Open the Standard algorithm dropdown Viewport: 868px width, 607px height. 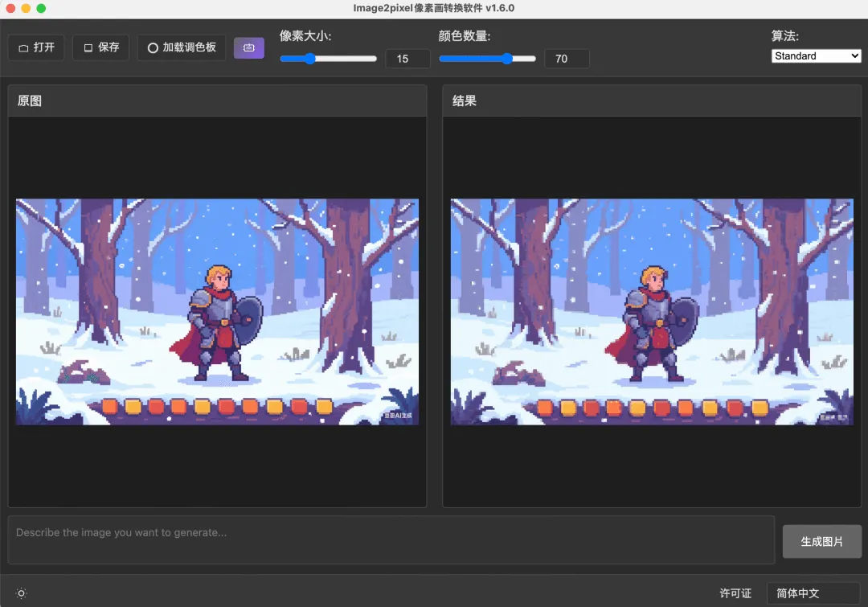pyautogui.click(x=816, y=56)
